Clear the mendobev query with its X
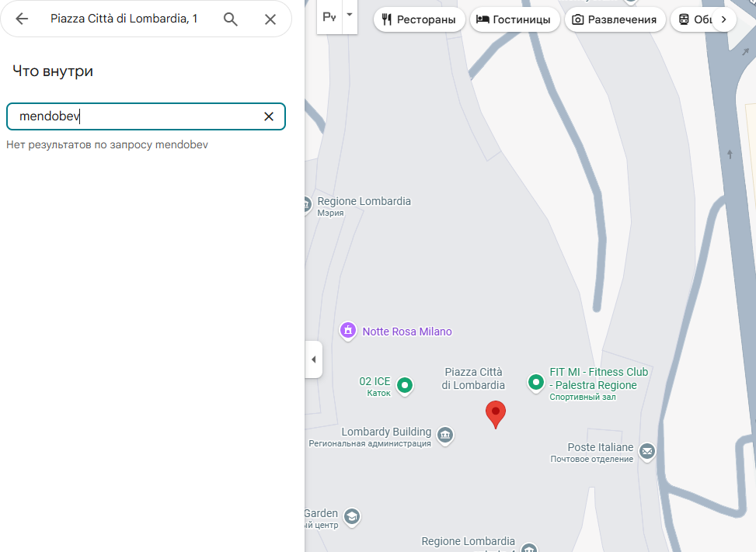The image size is (756, 552). point(268,116)
